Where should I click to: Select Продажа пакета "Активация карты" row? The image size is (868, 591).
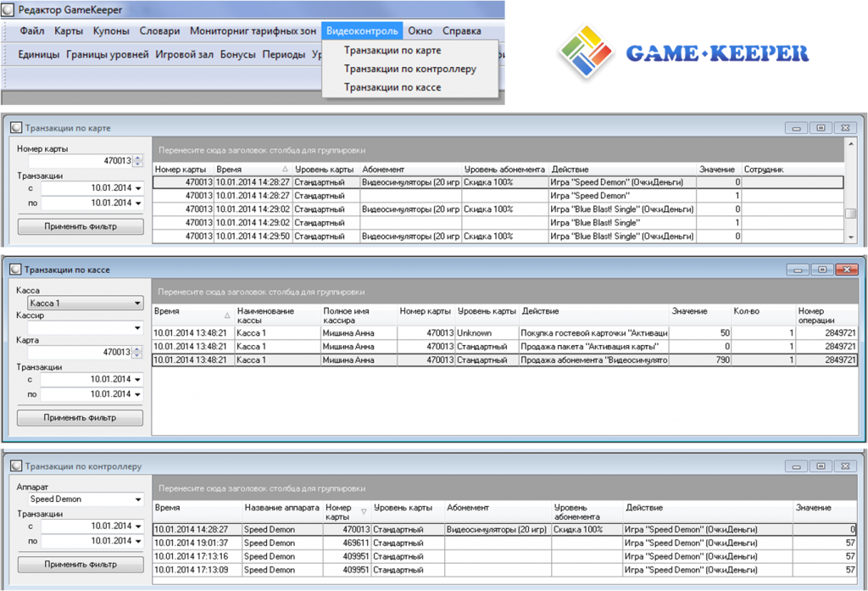[x=504, y=347]
